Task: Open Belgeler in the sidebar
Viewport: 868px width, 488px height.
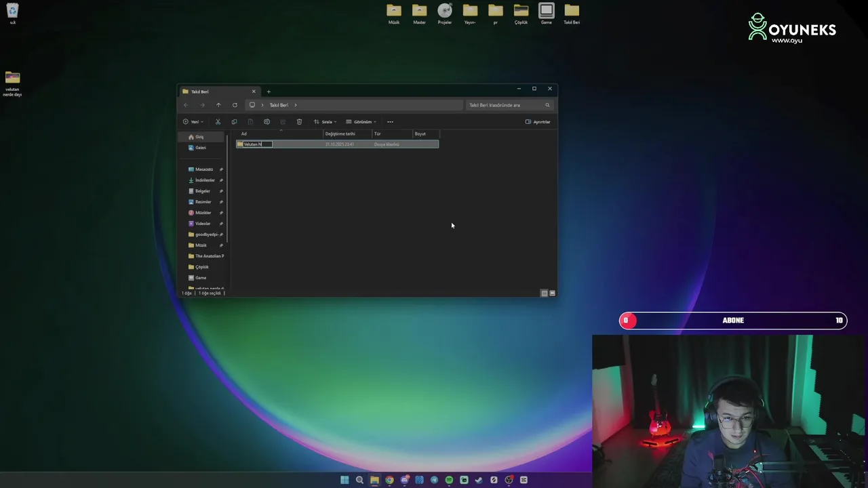Action: click(202, 191)
